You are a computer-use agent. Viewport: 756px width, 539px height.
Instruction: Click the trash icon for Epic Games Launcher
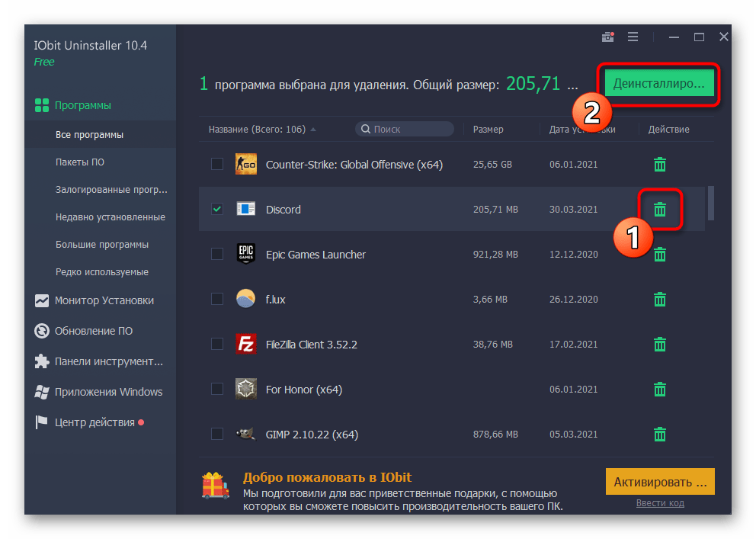click(x=660, y=254)
